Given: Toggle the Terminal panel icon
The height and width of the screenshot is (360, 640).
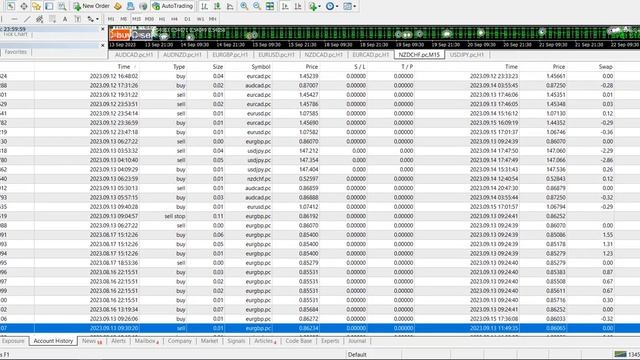Looking at the screenshot, I should point(49,6).
